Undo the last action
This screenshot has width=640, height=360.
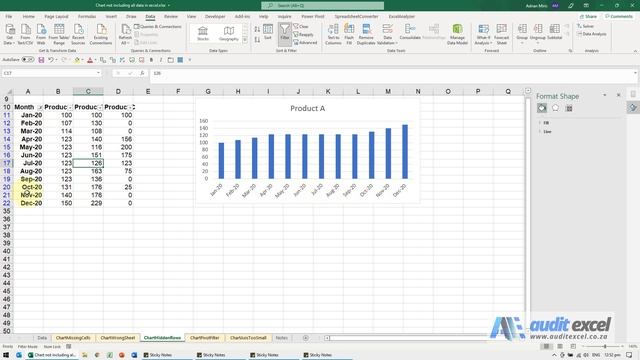[x=51, y=60]
